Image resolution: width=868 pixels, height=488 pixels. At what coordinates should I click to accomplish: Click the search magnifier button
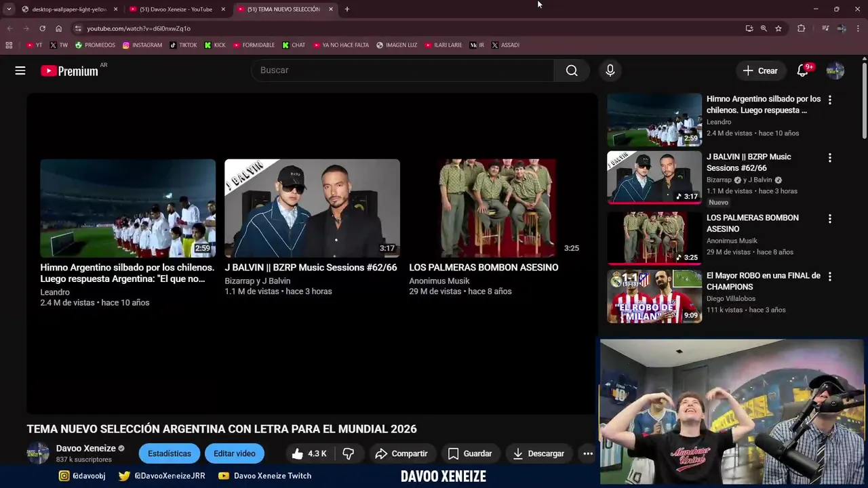coord(572,70)
